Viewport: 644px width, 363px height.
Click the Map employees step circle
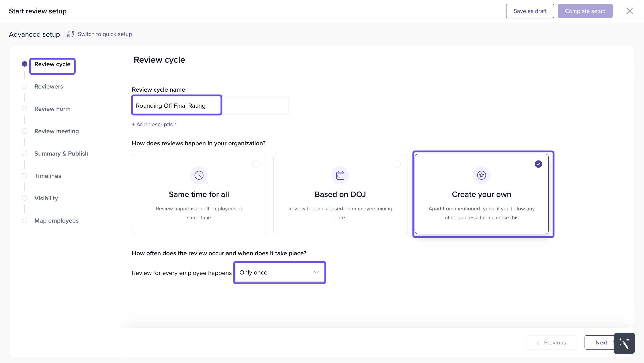[x=25, y=221]
